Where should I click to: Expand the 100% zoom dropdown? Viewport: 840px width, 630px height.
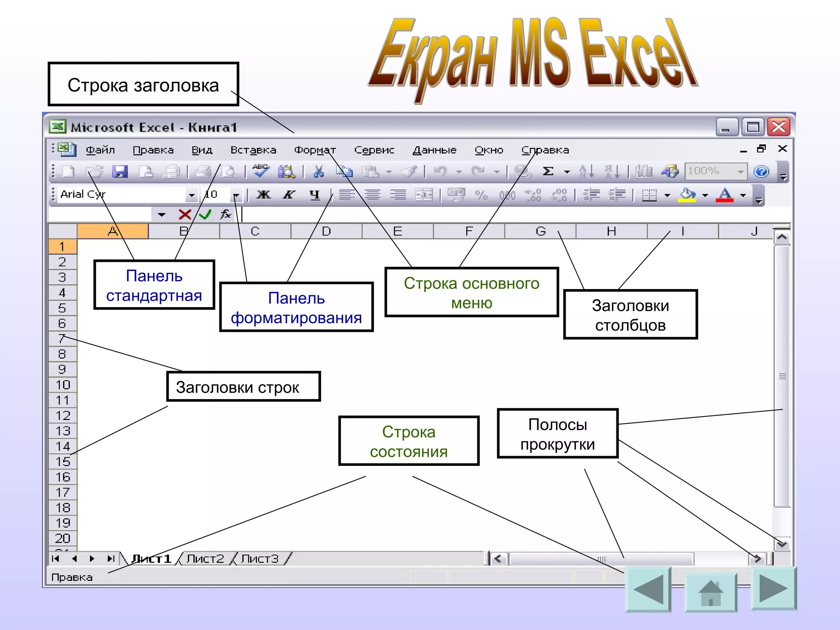[740, 171]
